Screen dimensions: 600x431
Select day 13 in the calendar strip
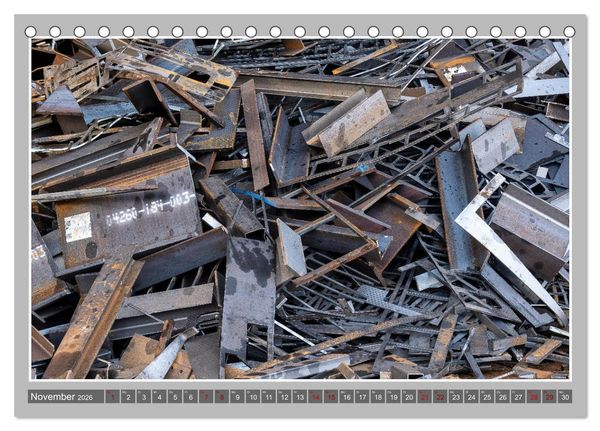click(300, 397)
